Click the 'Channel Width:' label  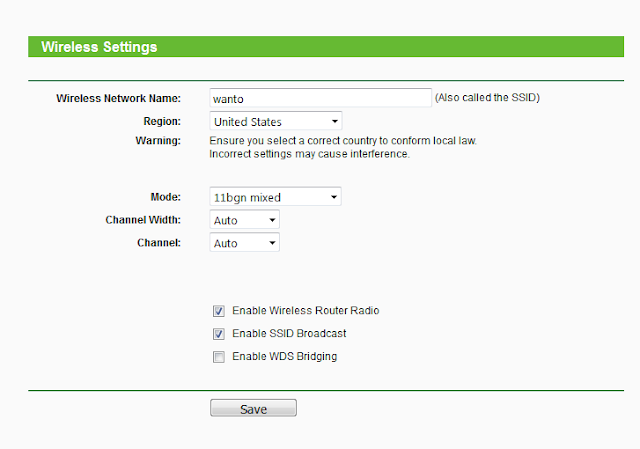[143, 220]
